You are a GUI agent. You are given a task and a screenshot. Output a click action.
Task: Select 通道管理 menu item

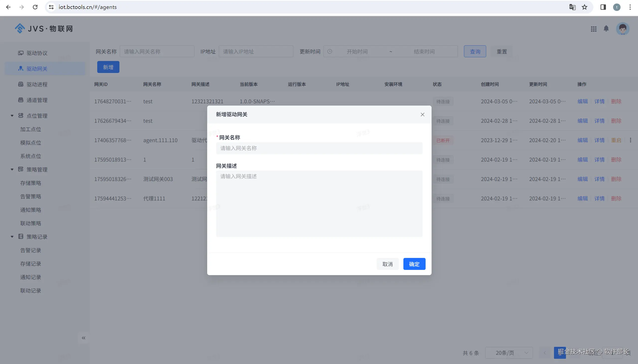(x=37, y=100)
